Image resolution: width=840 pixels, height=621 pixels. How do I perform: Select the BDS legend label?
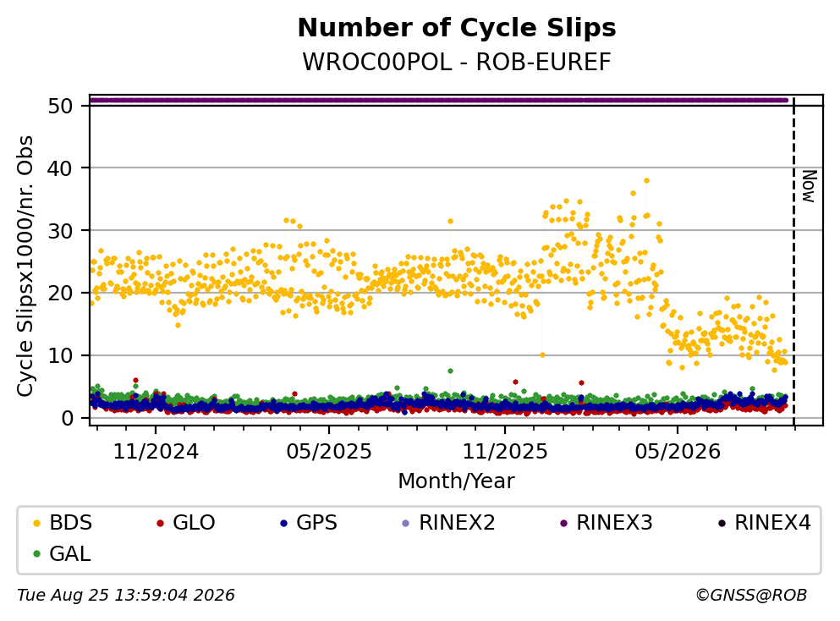[x=71, y=523]
